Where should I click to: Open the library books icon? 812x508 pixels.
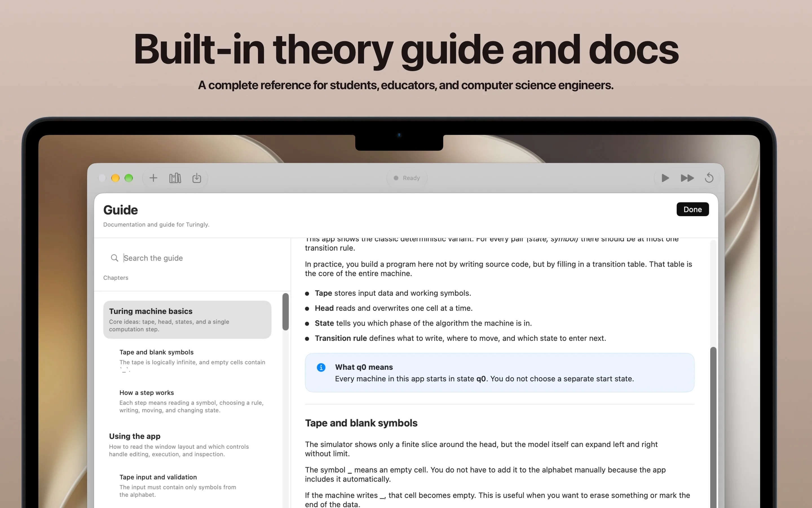click(175, 178)
